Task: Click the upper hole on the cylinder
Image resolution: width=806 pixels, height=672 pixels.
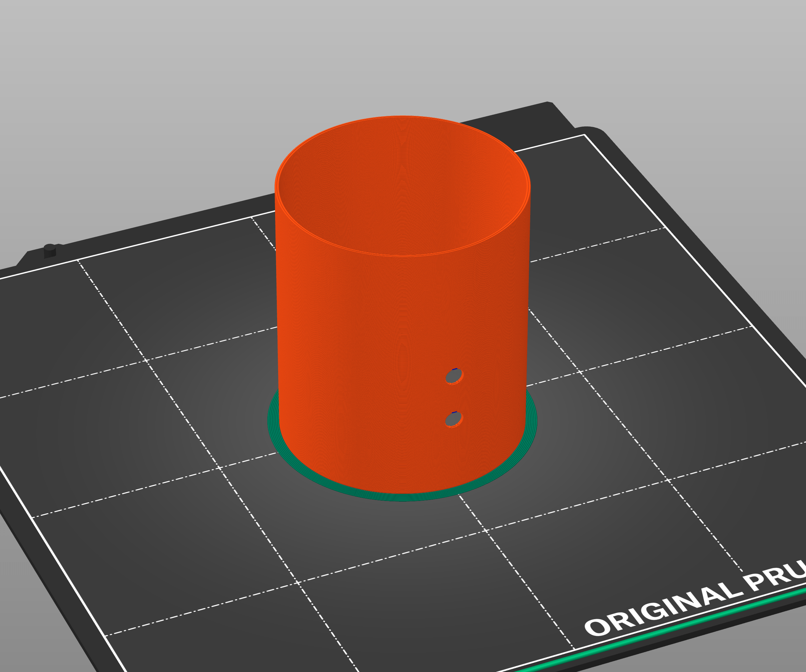Action: click(x=454, y=377)
